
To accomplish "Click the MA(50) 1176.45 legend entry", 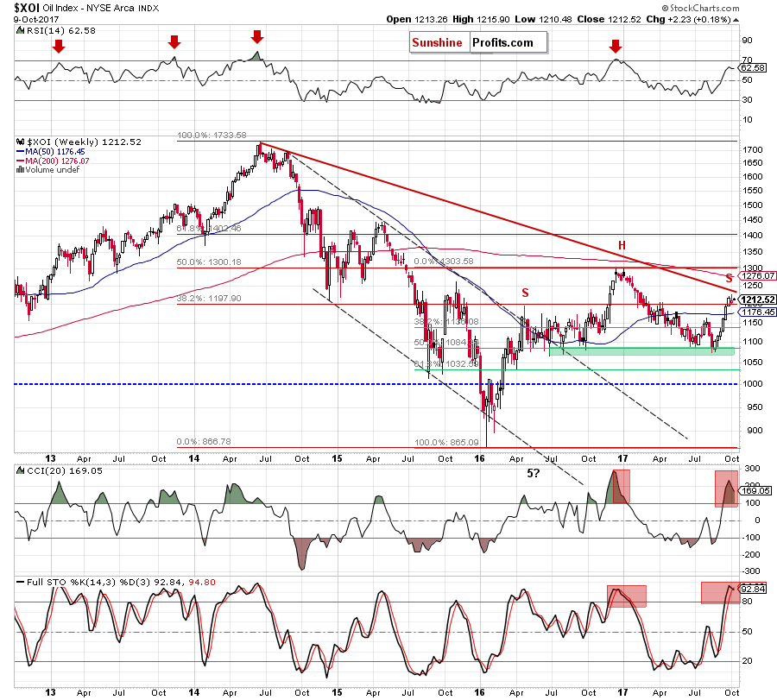I will [51, 152].
